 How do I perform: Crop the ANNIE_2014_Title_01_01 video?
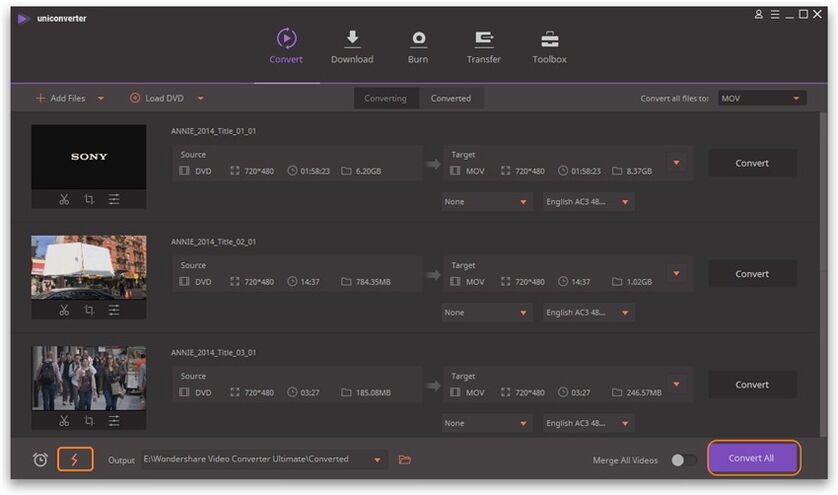point(89,199)
